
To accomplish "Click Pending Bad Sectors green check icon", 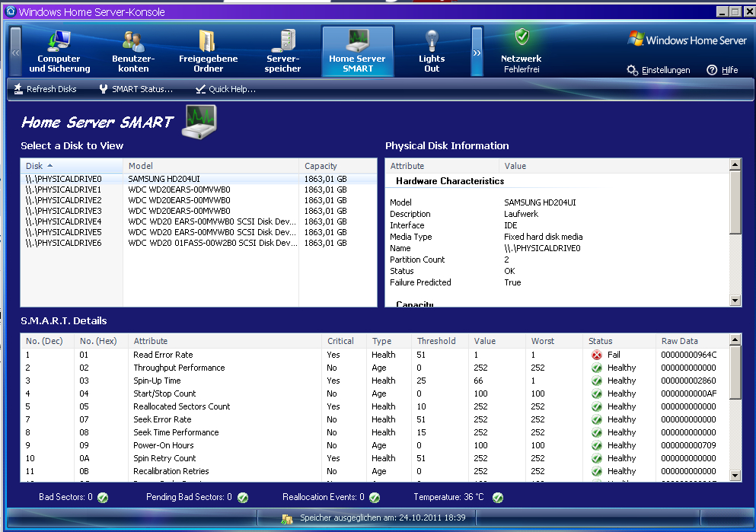I will tap(243, 497).
